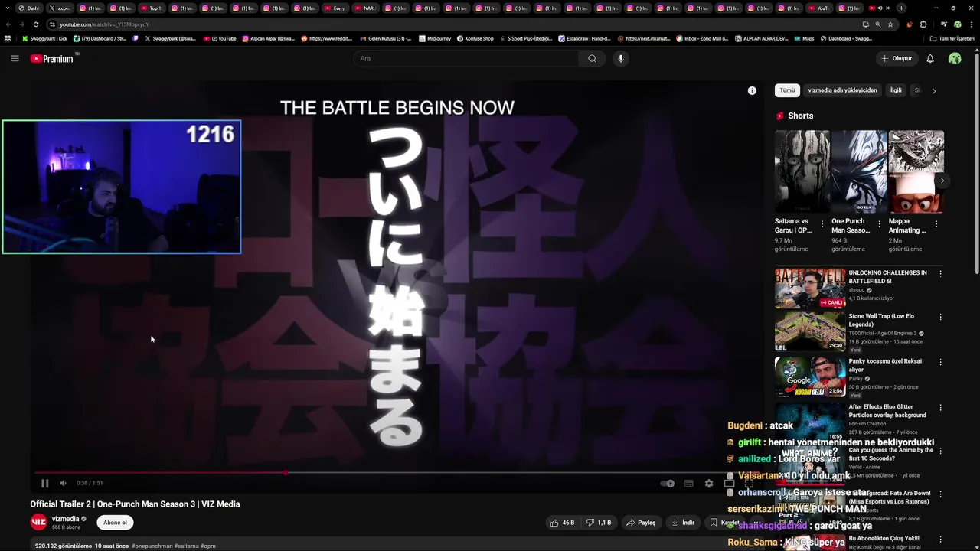Reload the page in the browser
This screenshot has height=551, width=980.
coord(36,24)
